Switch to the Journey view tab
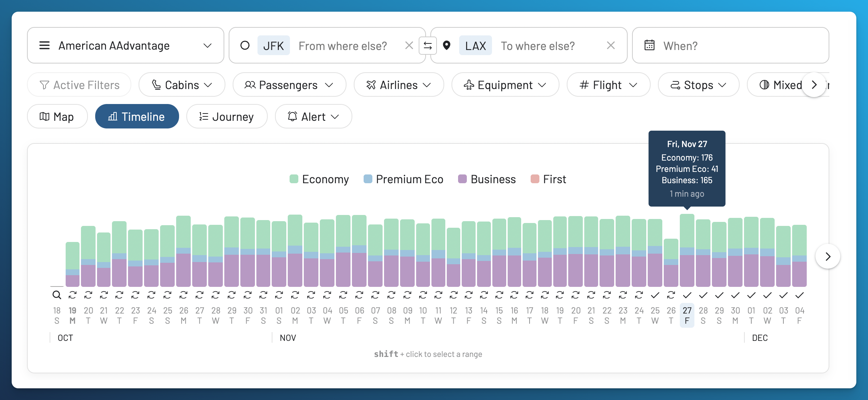Screen dimensions: 868x400 pos(227,116)
